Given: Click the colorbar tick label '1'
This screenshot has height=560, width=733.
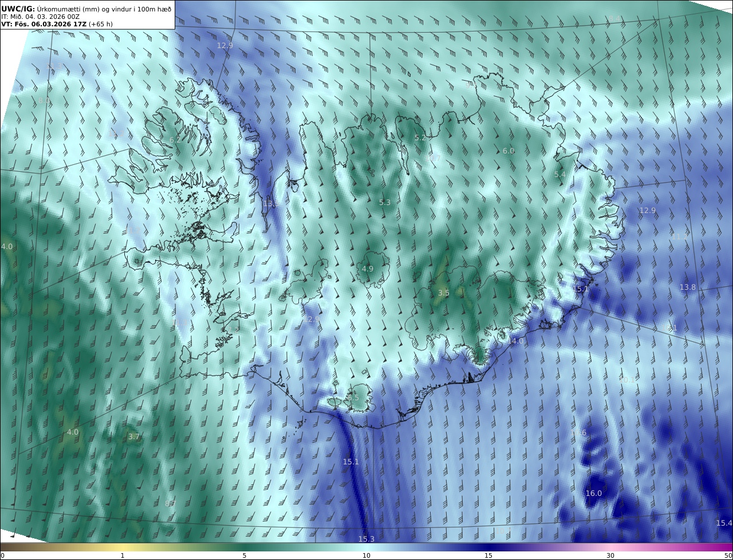Looking at the screenshot, I should click(x=123, y=556).
